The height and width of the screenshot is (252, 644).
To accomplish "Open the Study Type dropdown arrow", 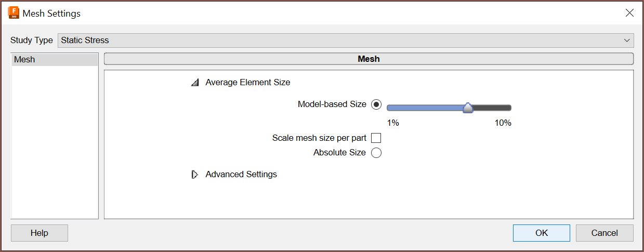I will tap(627, 40).
